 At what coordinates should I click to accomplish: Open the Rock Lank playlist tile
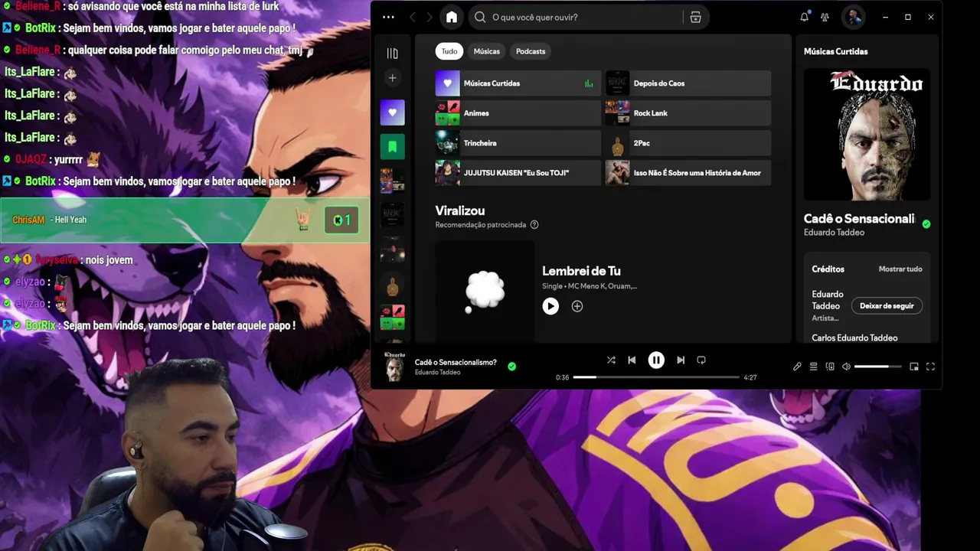pos(688,113)
